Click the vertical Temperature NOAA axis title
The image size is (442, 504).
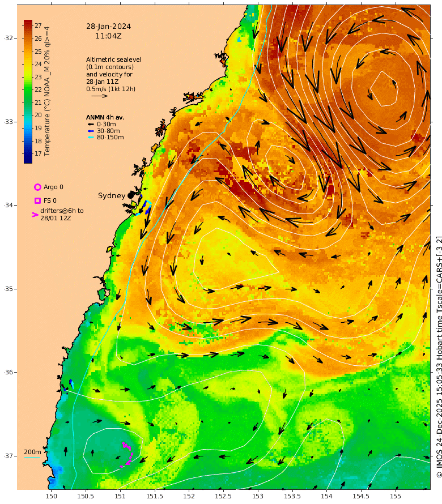tap(47, 91)
